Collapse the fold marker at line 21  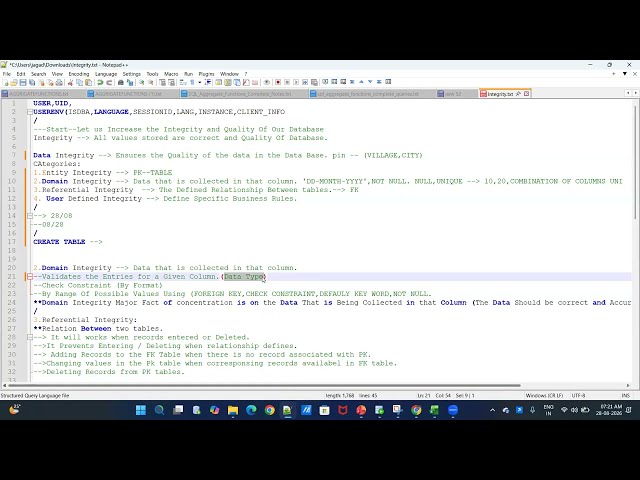point(30,277)
